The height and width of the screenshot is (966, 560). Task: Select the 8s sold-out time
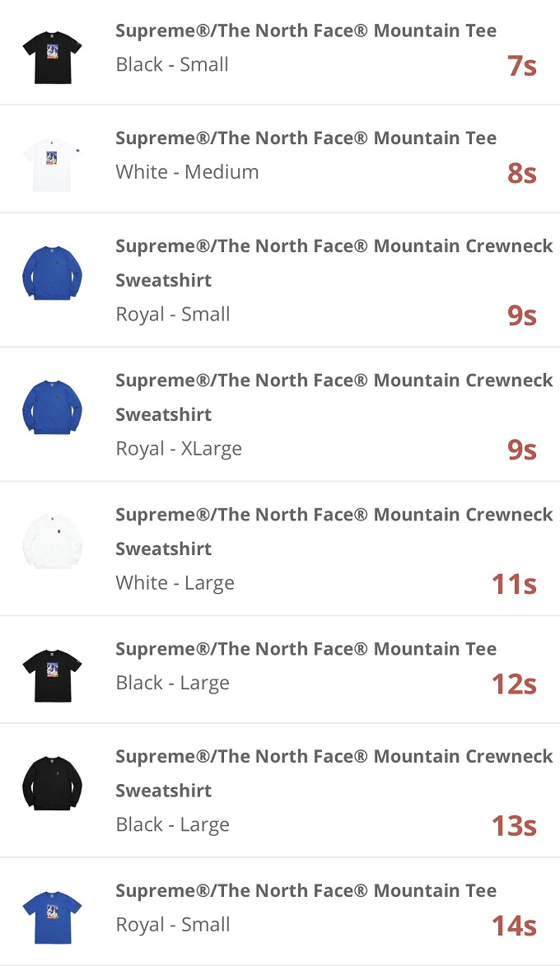click(522, 173)
